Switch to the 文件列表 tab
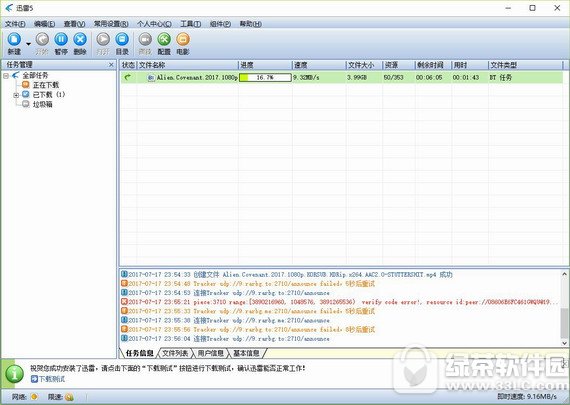Viewport: 570px width, 405px height. point(175,353)
